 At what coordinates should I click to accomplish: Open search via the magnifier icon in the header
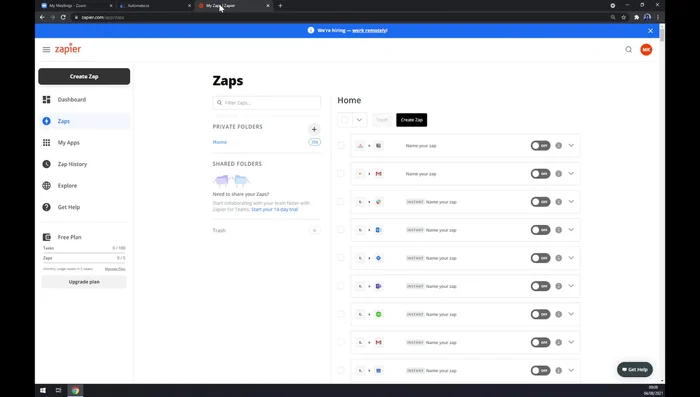click(x=629, y=50)
